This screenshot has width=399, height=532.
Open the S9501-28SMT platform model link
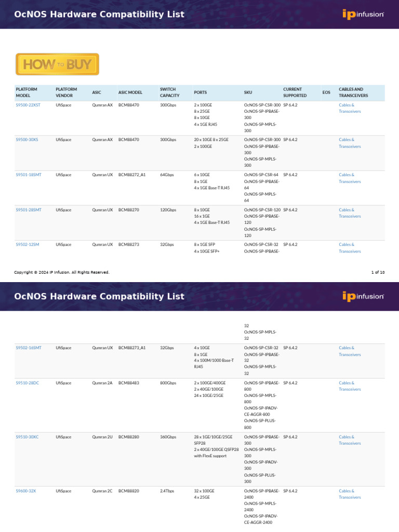point(29,210)
